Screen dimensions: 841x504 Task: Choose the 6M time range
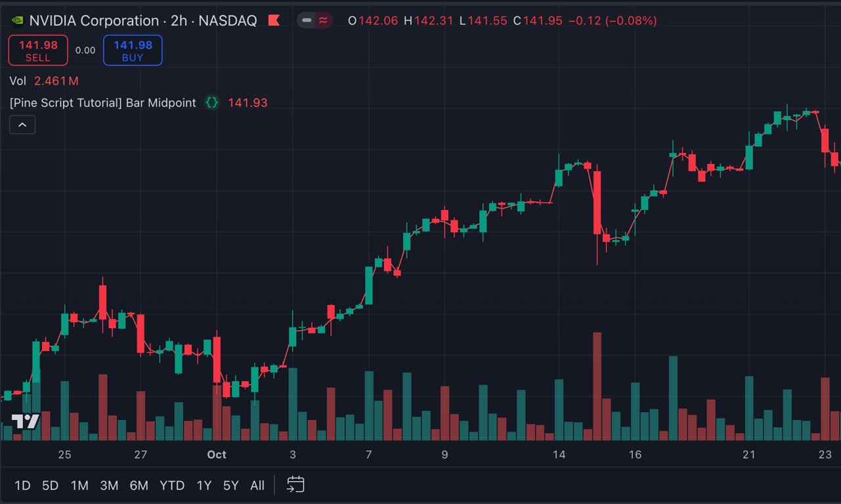[x=139, y=486]
